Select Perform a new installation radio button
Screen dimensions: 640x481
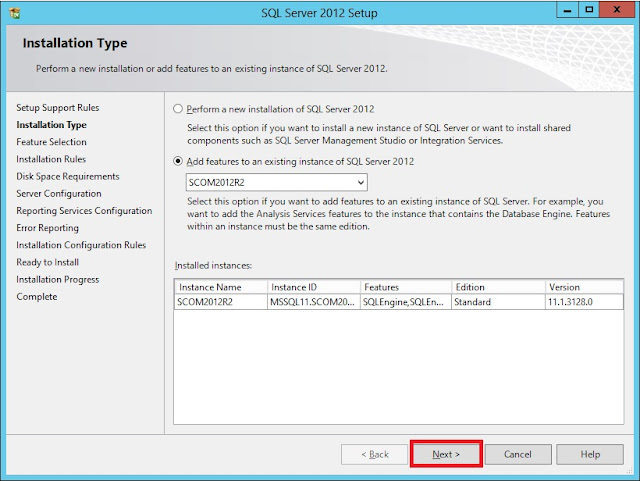[x=178, y=109]
